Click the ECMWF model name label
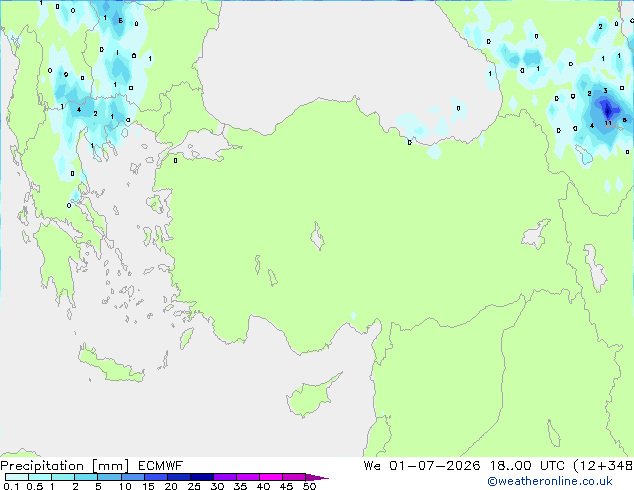 pos(161,466)
